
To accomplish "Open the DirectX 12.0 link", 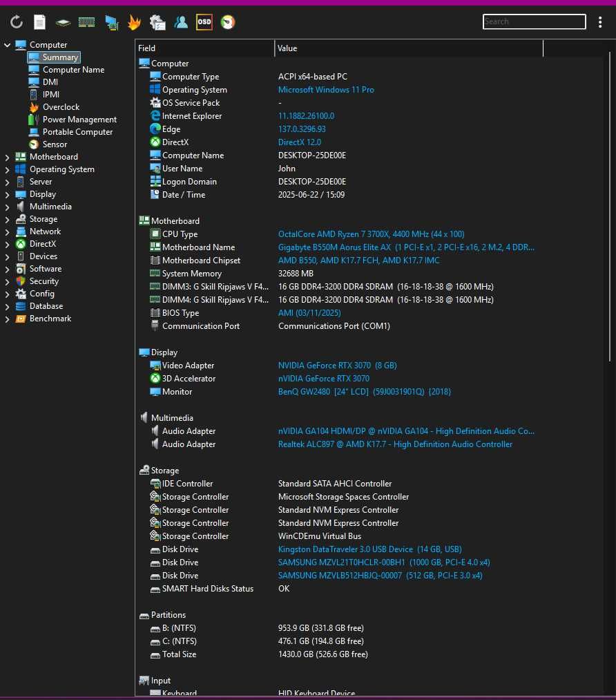I will (x=299, y=142).
